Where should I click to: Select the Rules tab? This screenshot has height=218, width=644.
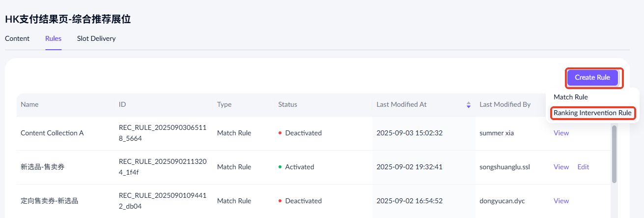[53, 38]
